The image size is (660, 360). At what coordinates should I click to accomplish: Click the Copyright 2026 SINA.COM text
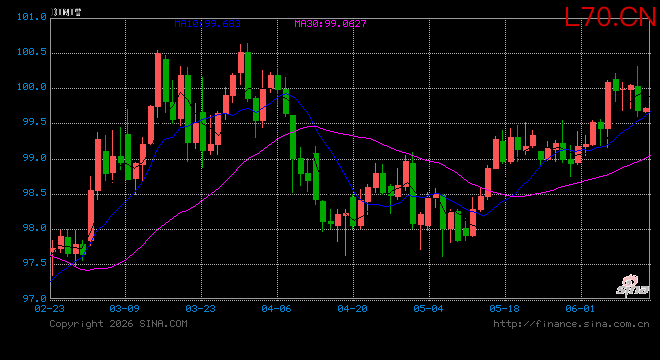pos(118,324)
